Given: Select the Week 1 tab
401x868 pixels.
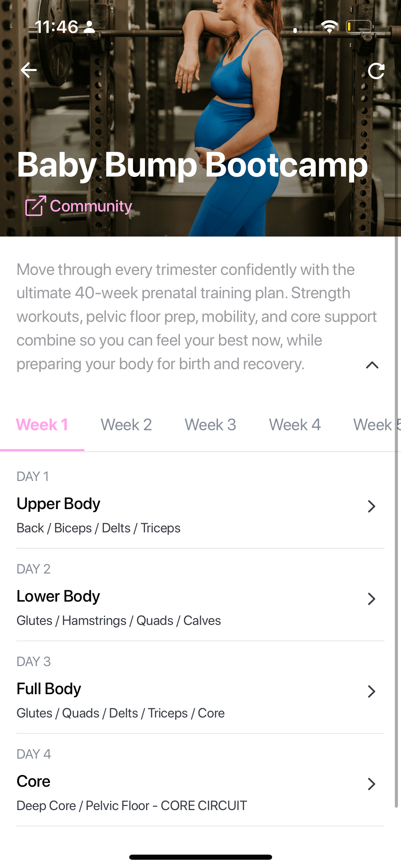Looking at the screenshot, I should pyautogui.click(x=42, y=425).
